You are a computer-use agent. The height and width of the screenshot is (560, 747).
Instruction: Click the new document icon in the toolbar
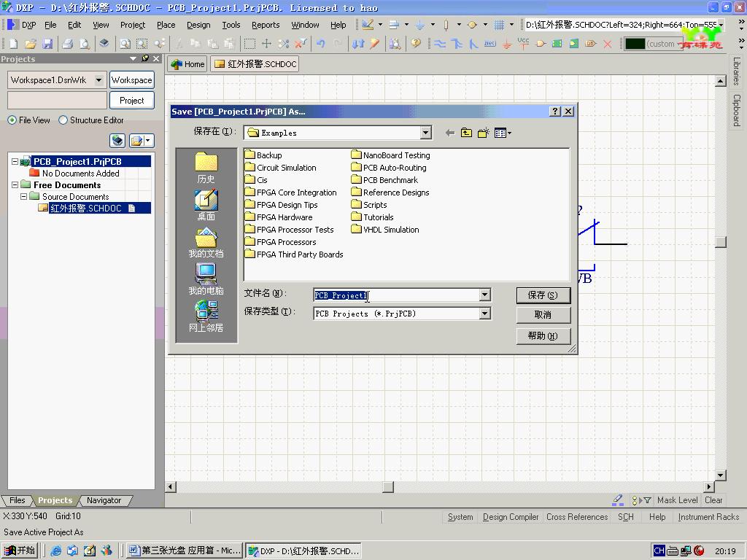(x=13, y=44)
